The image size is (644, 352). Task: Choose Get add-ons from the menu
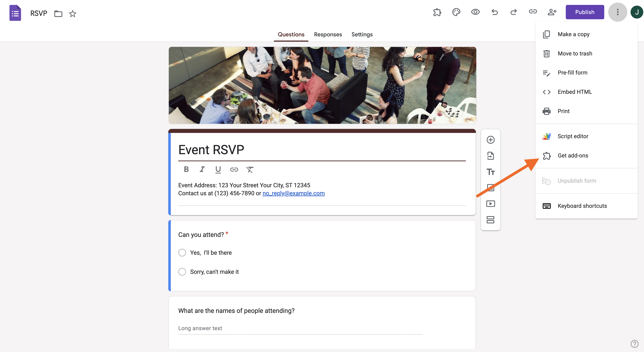pos(573,155)
